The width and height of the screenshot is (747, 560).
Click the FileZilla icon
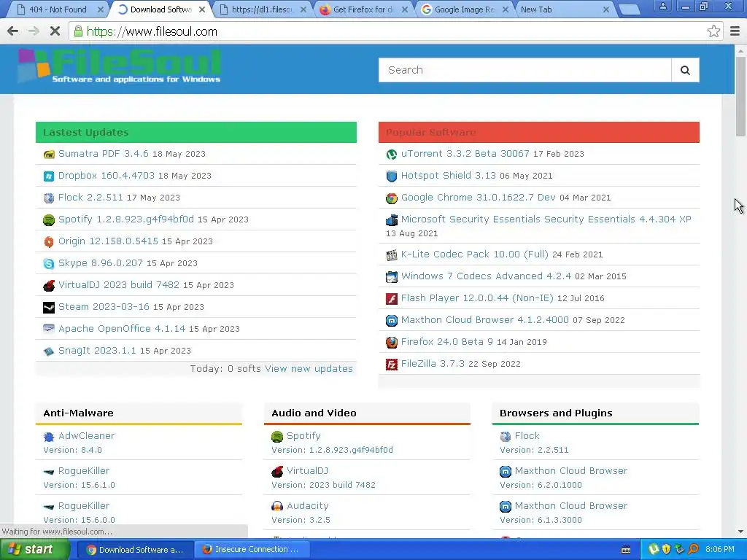point(392,365)
